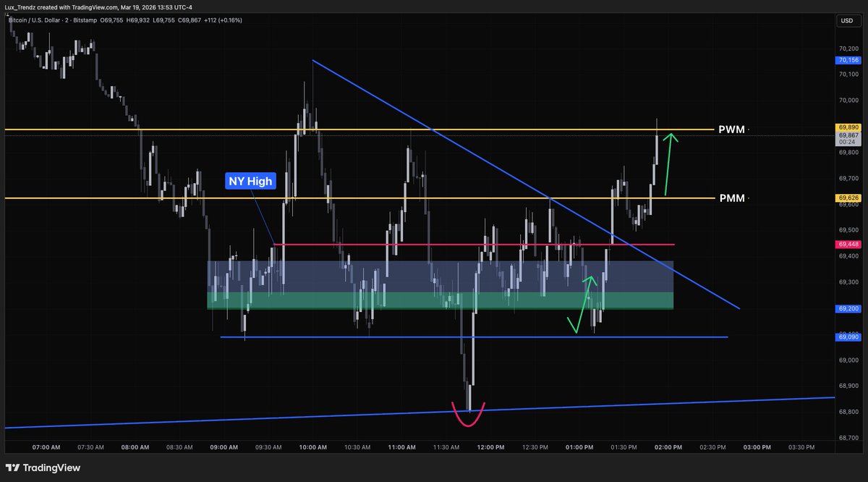Click the 09:00 AM time axis label
The width and height of the screenshot is (868, 482).
[224, 447]
